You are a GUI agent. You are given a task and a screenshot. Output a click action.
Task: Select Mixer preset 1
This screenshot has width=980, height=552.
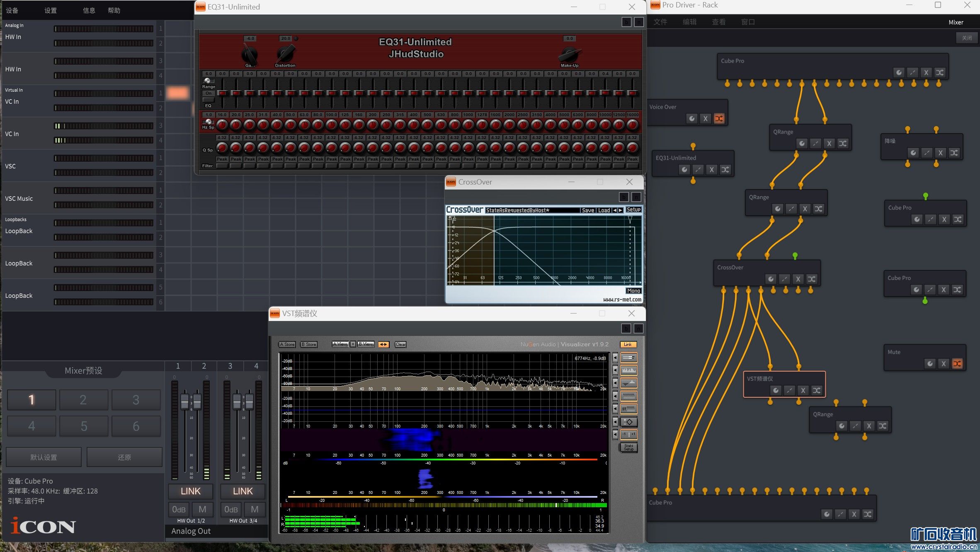pyautogui.click(x=32, y=400)
